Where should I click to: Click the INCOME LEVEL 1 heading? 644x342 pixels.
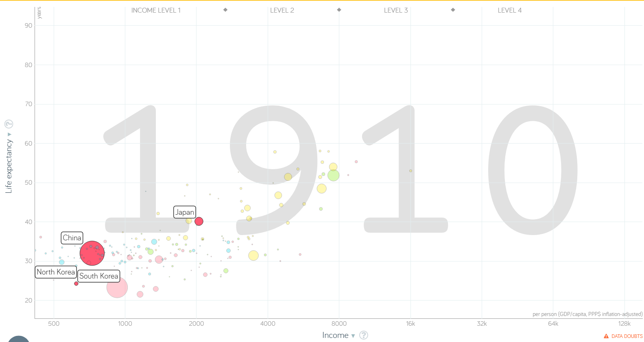(156, 10)
